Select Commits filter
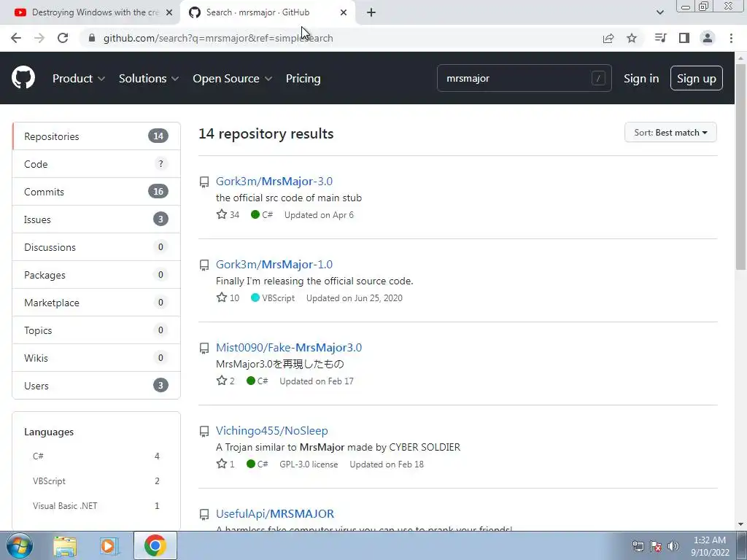 (96, 192)
